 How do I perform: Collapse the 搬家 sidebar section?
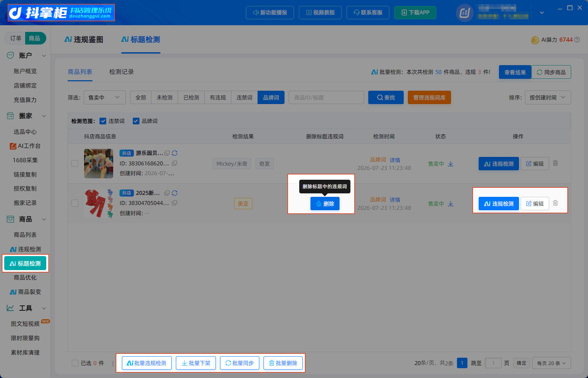[44, 116]
